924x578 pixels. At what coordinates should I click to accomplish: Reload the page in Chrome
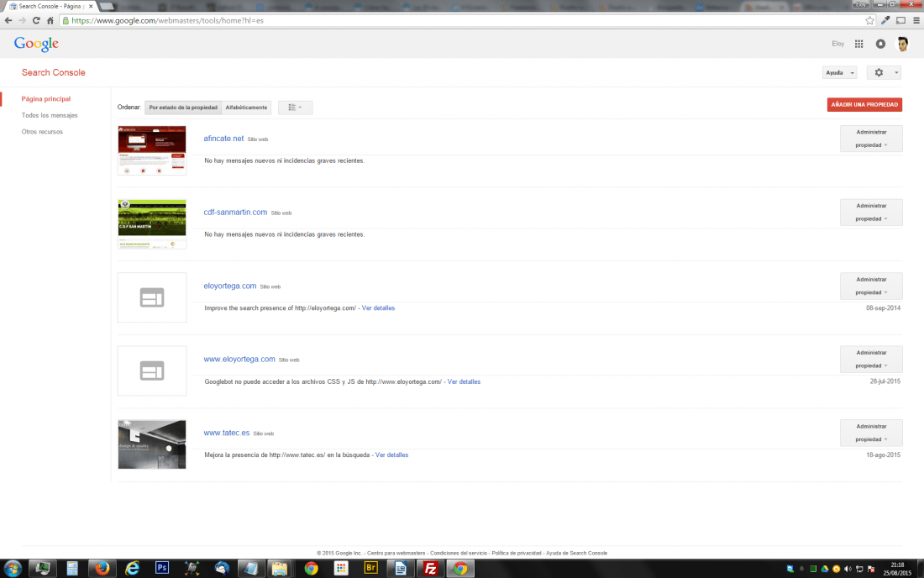[36, 20]
